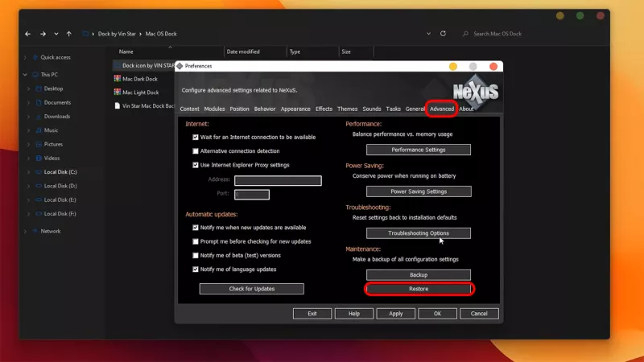Go up one folder level
Image resolution: width=644 pixels, height=362 pixels.
(x=69, y=34)
